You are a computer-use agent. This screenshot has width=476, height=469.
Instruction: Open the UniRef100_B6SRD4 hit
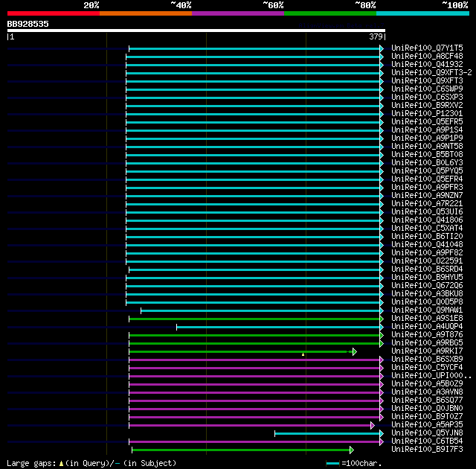pyautogui.click(x=427, y=269)
